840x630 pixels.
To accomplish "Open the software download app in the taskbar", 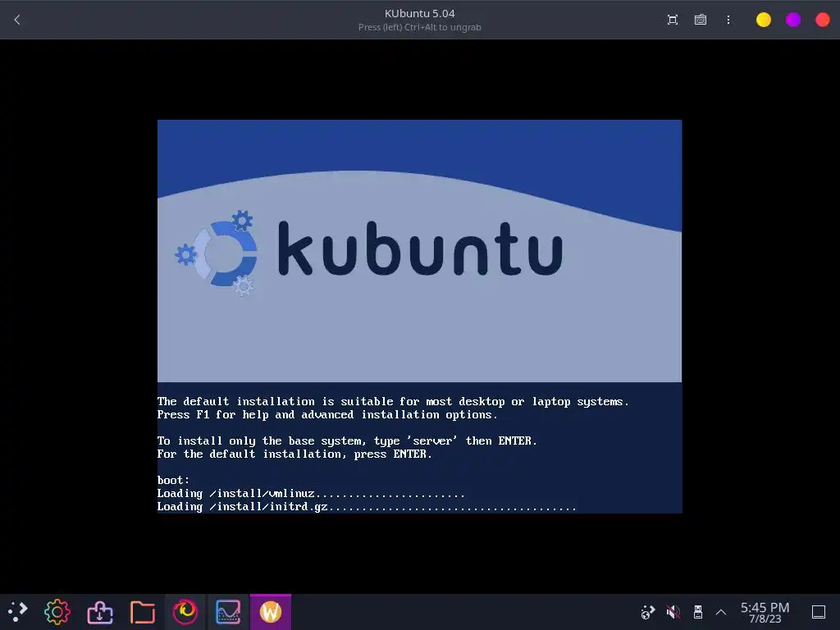I will [x=99, y=612].
